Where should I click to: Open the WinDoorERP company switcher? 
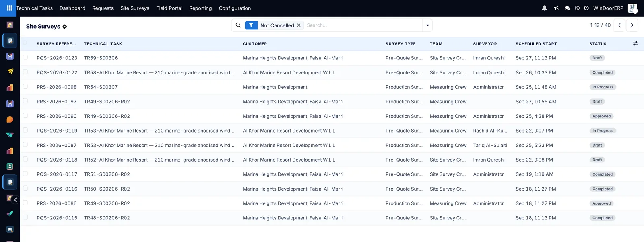click(608, 8)
